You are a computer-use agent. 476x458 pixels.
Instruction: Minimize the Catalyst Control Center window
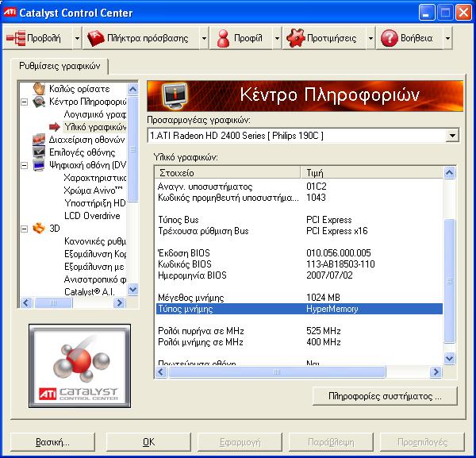[x=426, y=13]
